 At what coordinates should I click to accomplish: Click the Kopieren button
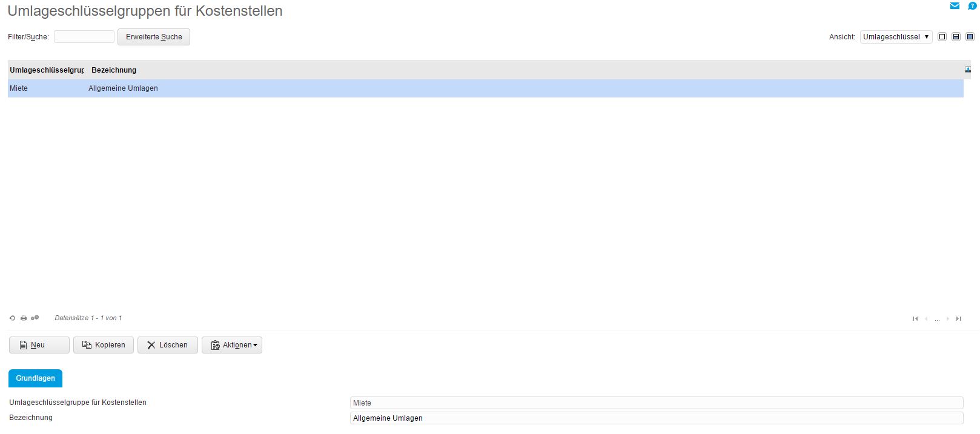104,345
